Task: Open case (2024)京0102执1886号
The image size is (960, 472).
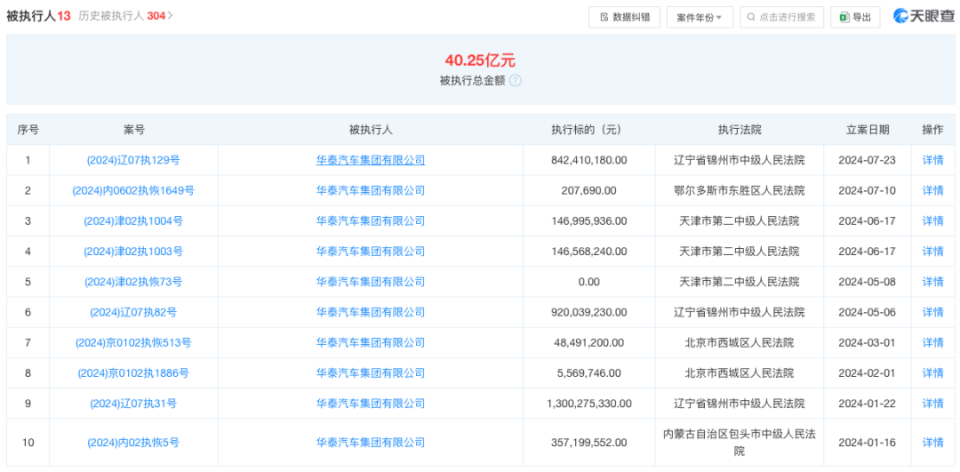Action: click(x=134, y=373)
